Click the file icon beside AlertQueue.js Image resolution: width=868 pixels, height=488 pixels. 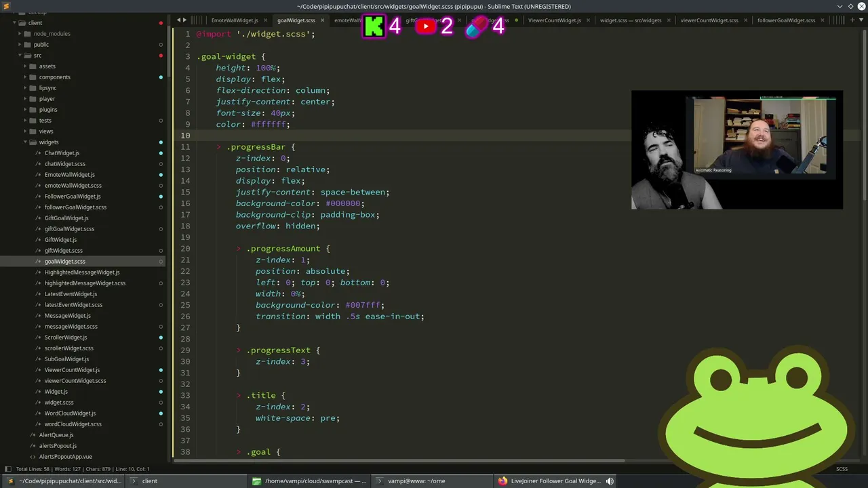point(33,435)
